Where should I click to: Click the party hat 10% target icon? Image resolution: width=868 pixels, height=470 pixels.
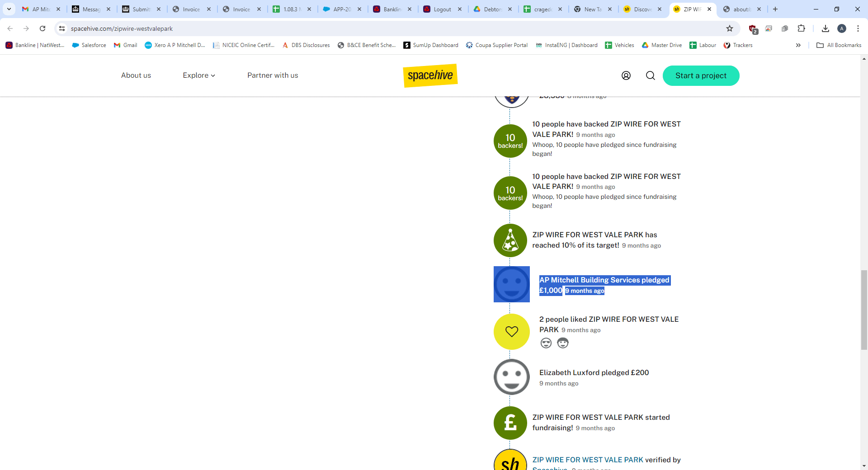510,240
